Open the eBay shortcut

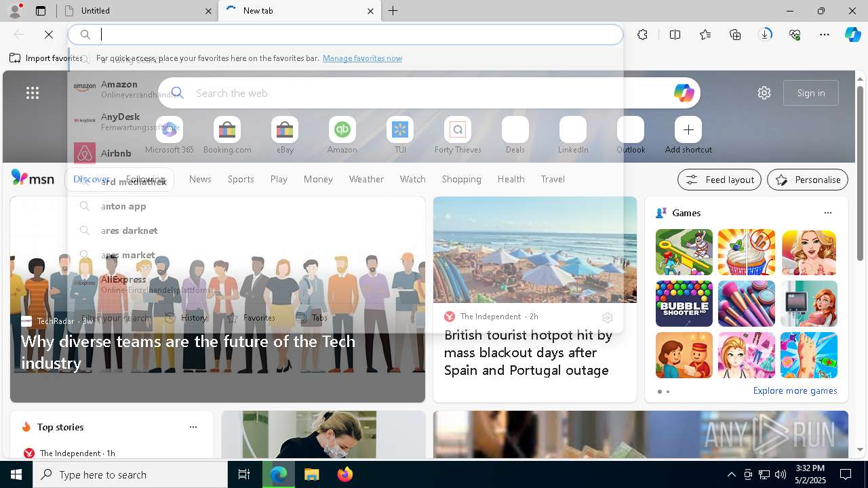click(285, 136)
